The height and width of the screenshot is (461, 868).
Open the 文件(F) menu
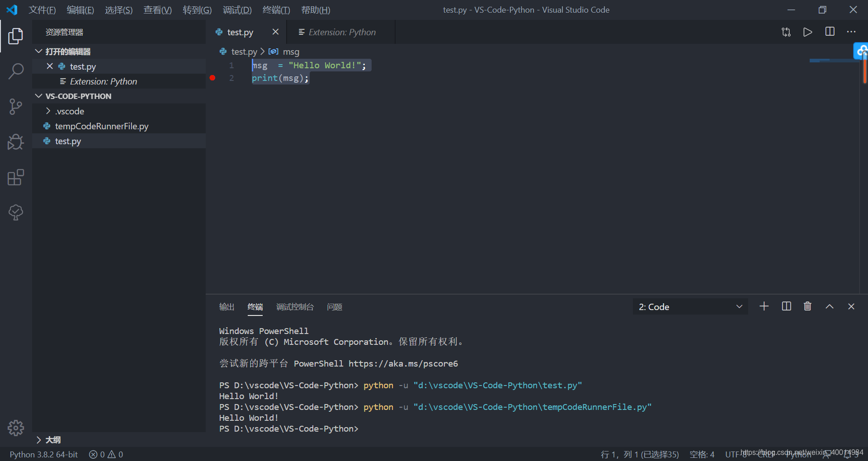(42, 10)
